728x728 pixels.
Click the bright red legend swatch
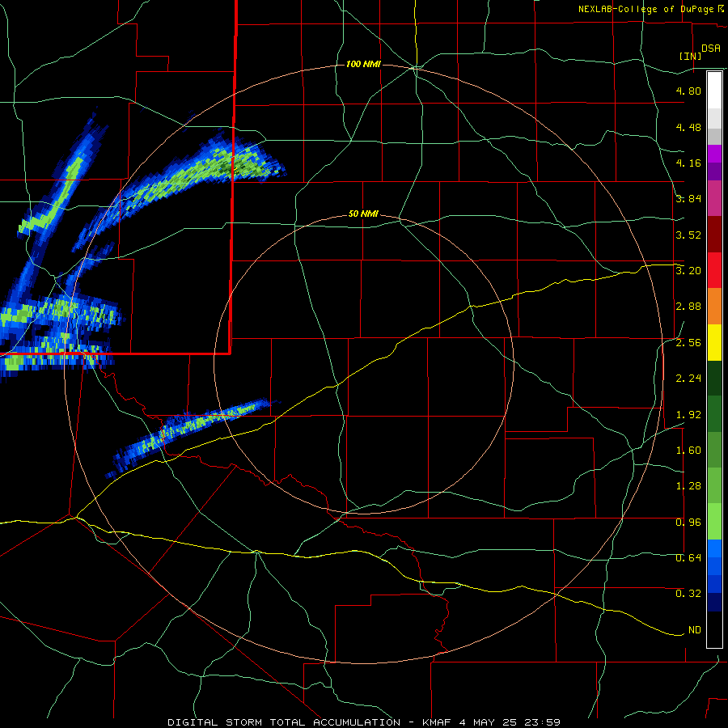pos(714,270)
